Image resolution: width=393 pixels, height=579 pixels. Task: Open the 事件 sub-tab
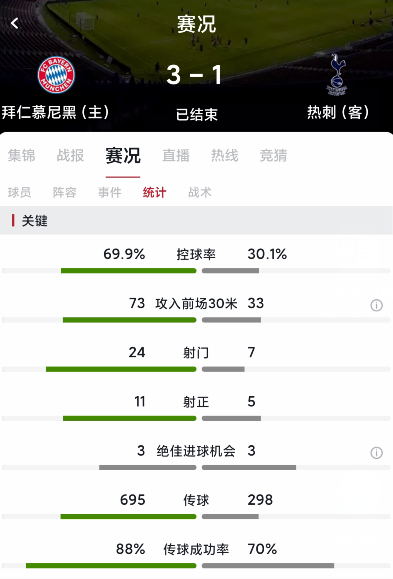110,192
